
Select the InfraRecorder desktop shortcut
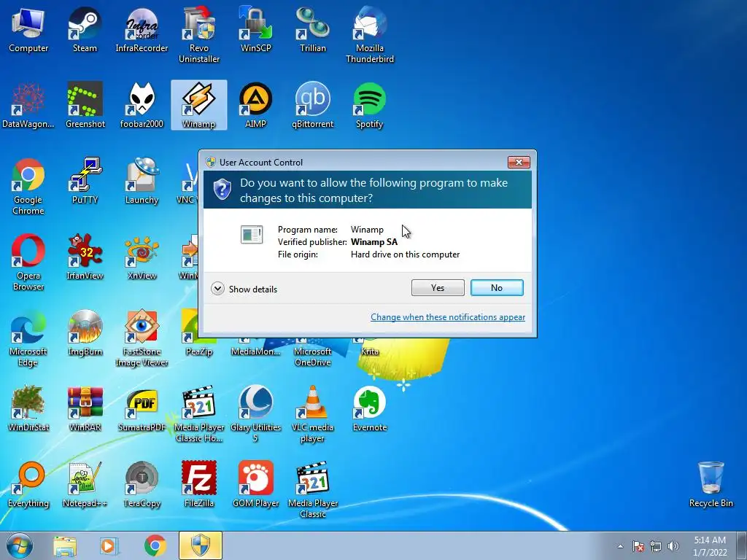click(x=142, y=31)
